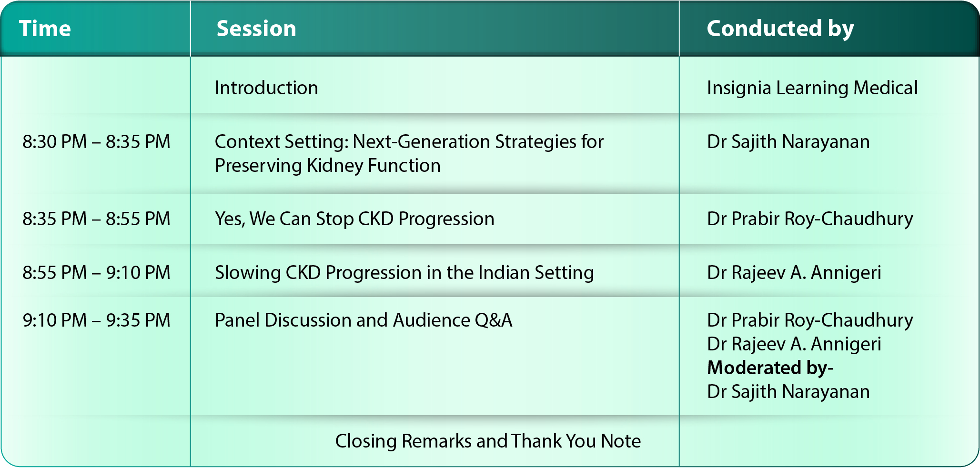
Task: Click Dr Sajith Narayanan in the Context Setting row
Action: point(788,142)
